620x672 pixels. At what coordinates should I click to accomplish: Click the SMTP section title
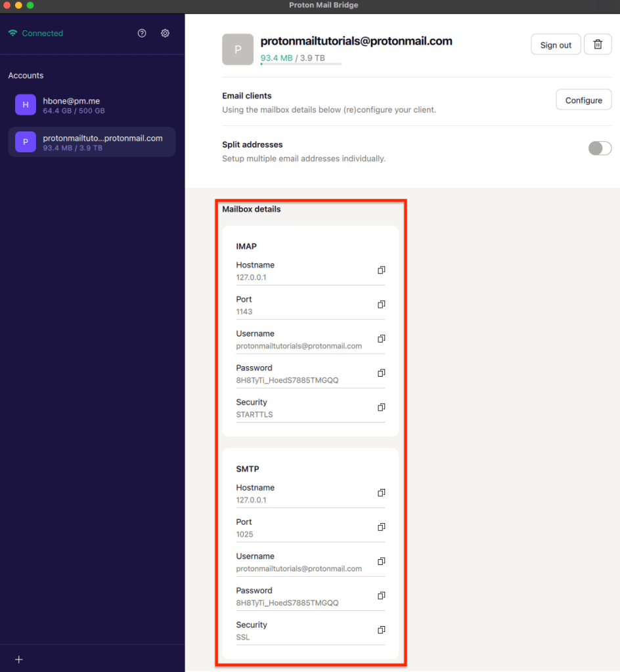pos(248,469)
